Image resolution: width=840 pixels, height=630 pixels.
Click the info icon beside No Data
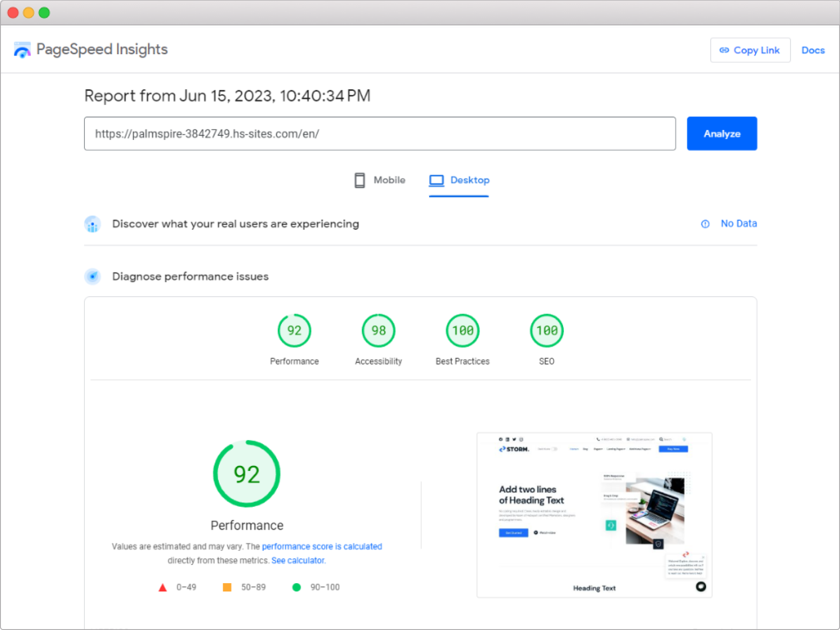[705, 224]
